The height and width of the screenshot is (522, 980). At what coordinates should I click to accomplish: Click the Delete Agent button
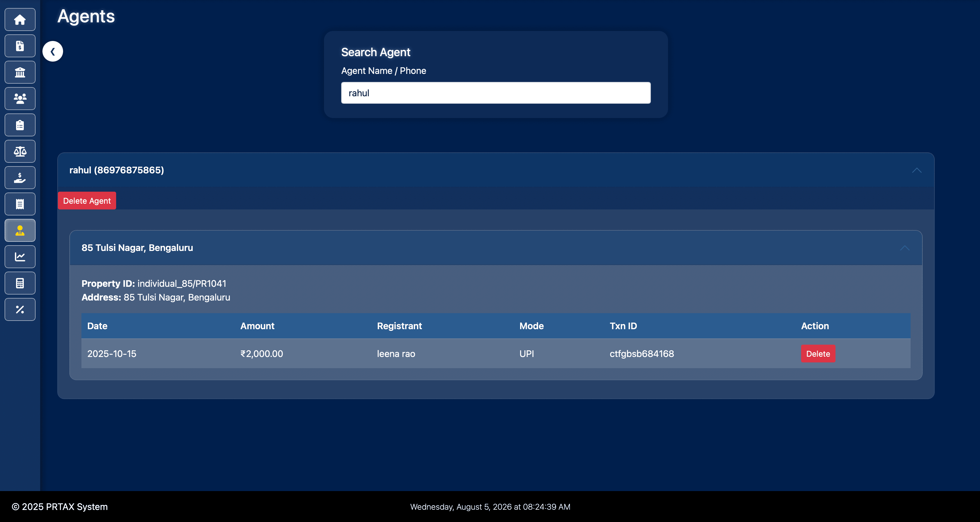coord(87,201)
